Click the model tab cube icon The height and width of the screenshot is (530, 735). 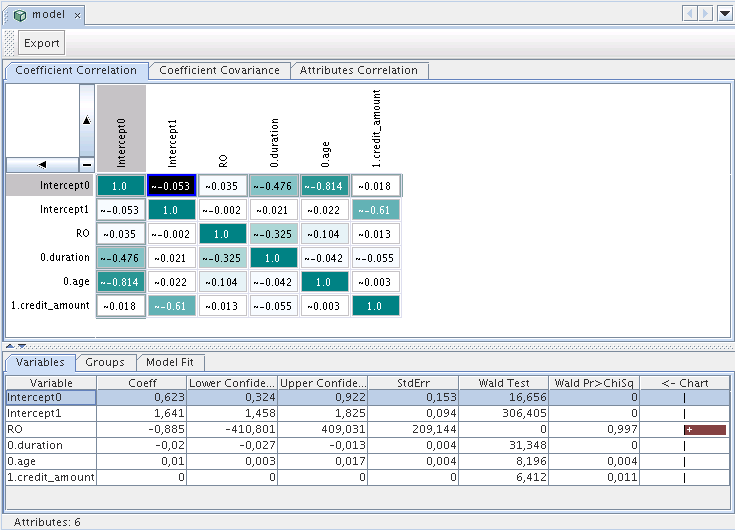20,15
